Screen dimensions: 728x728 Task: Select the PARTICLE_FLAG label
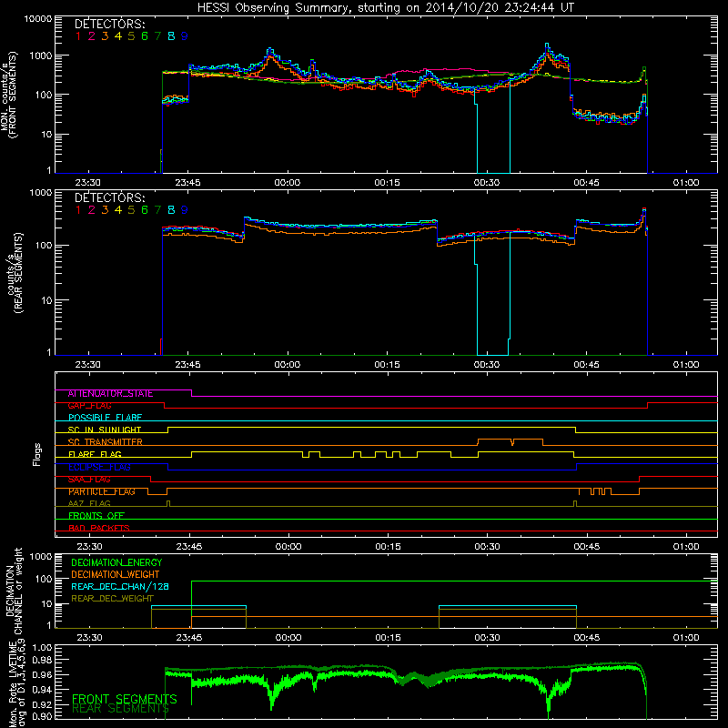[102, 491]
